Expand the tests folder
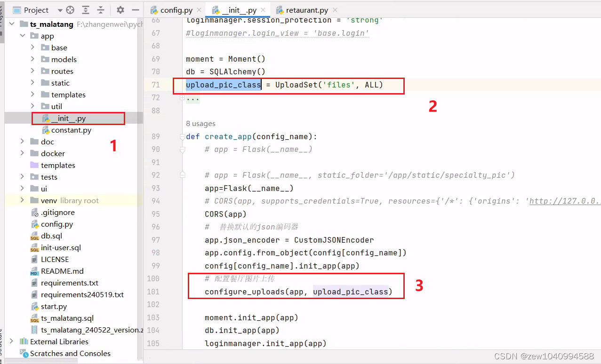 click(x=23, y=177)
